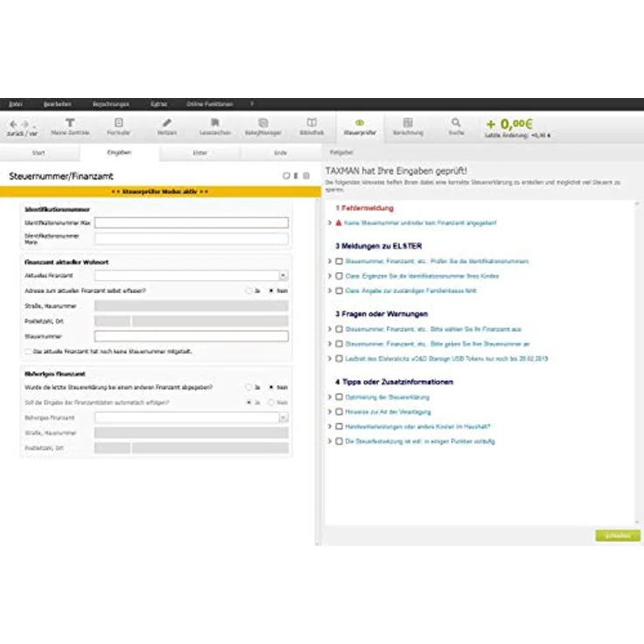This screenshot has height=644, width=644.
Task: Open the Suche magnifier tool
Action: (456, 124)
